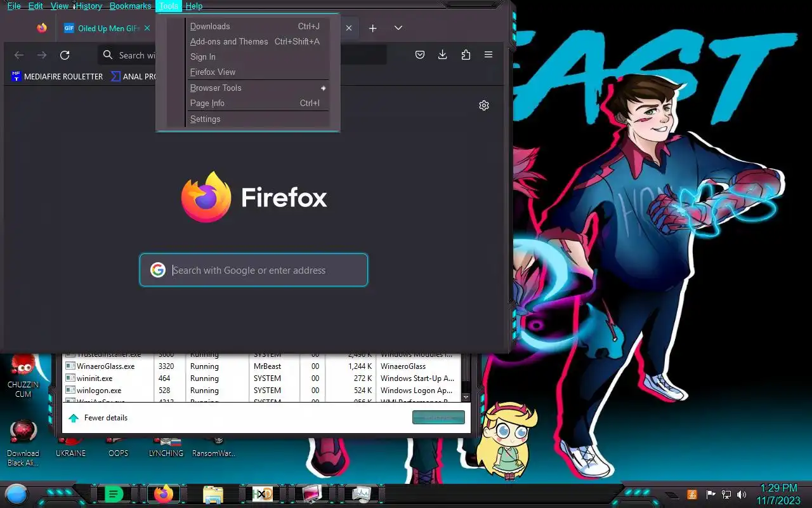Open the Help menu
This screenshot has height=508, width=812.
[194, 6]
